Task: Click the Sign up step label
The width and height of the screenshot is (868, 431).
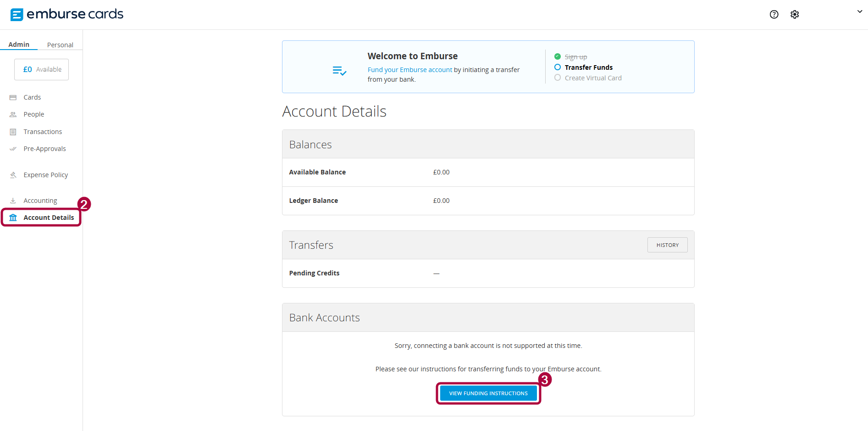Action: click(576, 57)
